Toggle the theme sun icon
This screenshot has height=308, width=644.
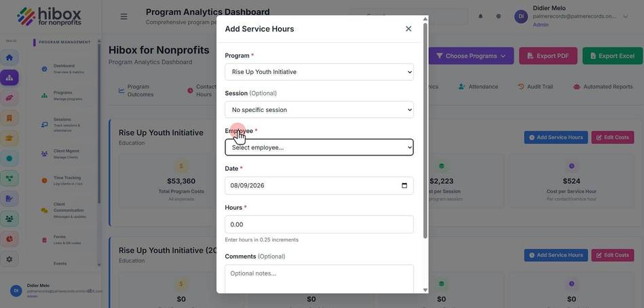coord(498,16)
